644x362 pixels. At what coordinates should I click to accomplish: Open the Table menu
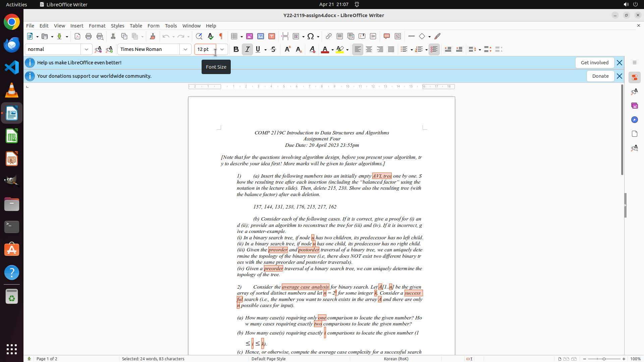click(136, 26)
